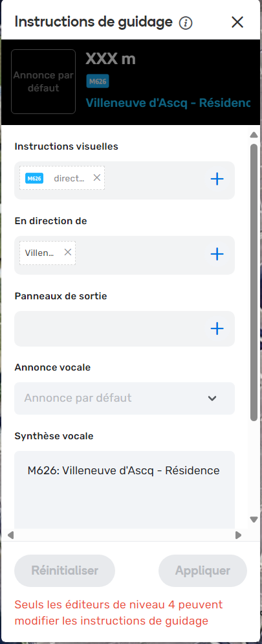Image resolution: width=262 pixels, height=644 pixels.
Task: Open the Annonce vocale dropdown
Action: pyautogui.click(x=125, y=398)
